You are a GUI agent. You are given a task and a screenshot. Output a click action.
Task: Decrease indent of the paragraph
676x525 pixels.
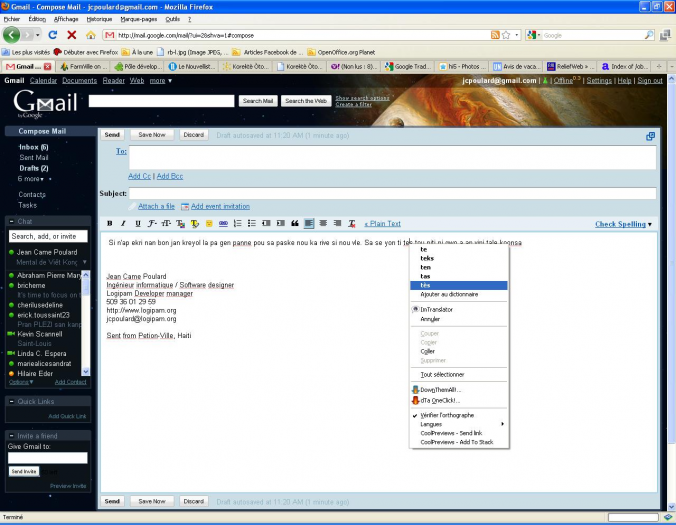(266, 223)
